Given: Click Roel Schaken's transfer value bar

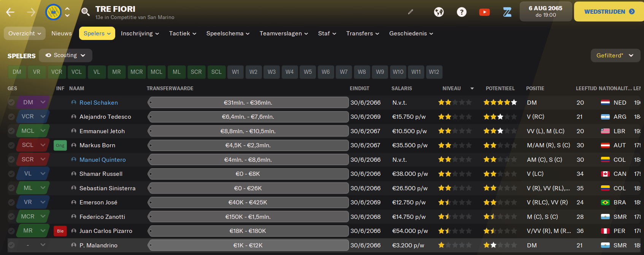Looking at the screenshot, I should pos(248,102).
